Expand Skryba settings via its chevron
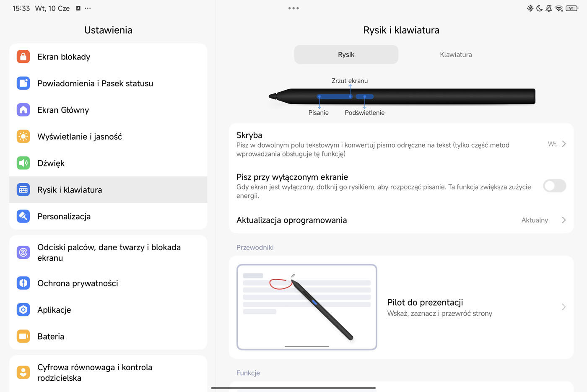The width and height of the screenshot is (587, 392). (564, 144)
